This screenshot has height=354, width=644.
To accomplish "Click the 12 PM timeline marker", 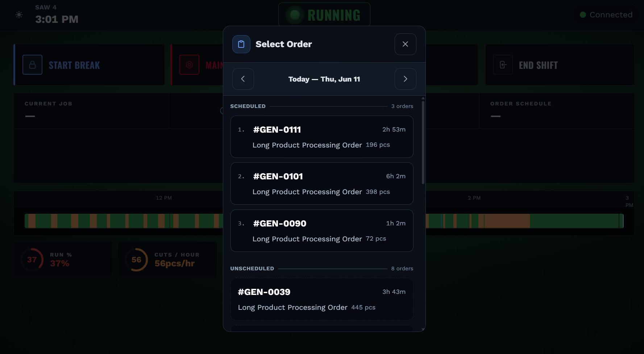I will pos(164,198).
